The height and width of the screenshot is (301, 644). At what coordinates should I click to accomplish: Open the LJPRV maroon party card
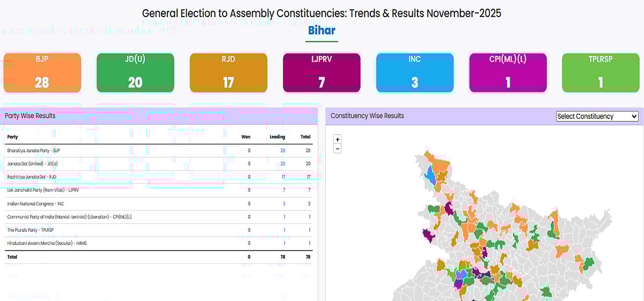click(321, 72)
